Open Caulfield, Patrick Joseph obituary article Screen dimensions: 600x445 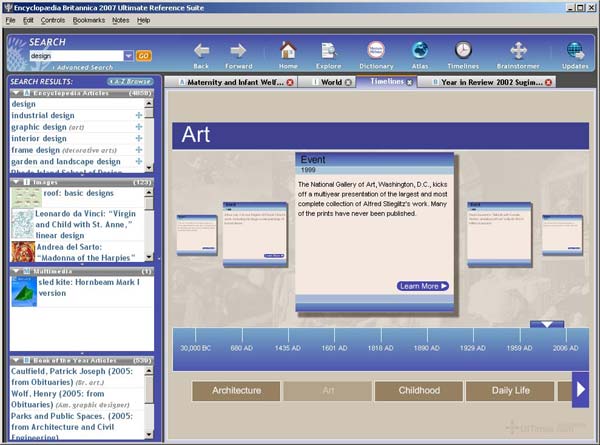(72, 377)
